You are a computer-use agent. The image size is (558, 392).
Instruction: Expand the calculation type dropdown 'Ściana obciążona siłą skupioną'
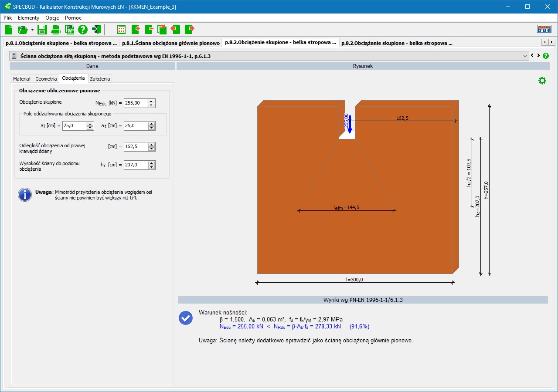(525, 56)
